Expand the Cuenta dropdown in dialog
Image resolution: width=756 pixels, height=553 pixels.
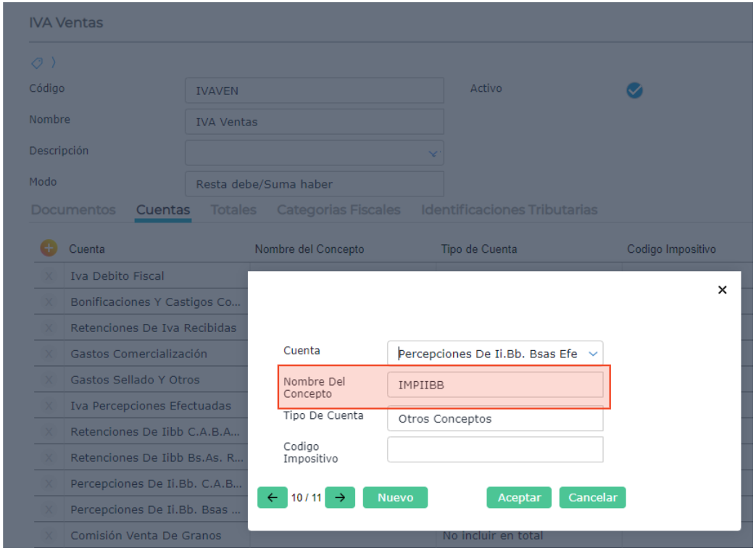pyautogui.click(x=593, y=354)
